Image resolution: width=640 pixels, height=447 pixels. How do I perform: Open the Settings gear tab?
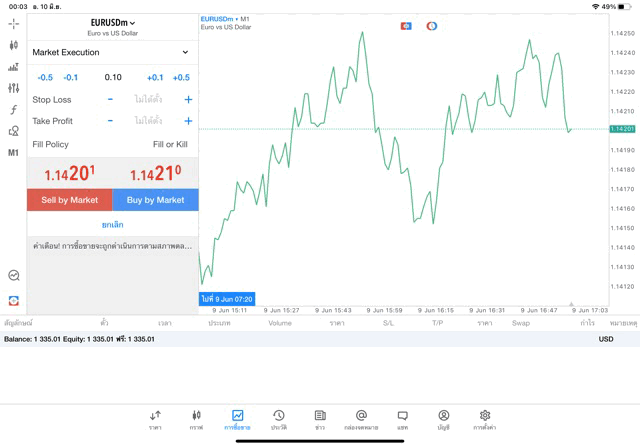(x=485, y=419)
